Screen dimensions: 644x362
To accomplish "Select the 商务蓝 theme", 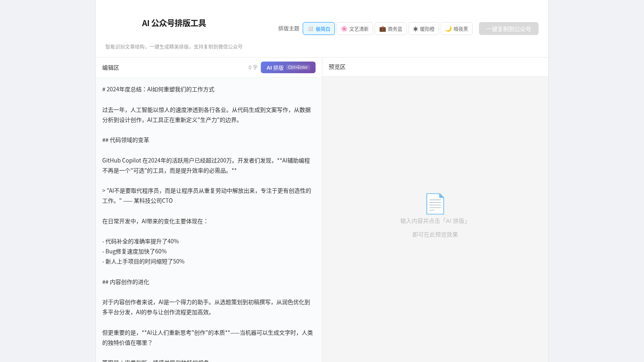I will coord(390,29).
